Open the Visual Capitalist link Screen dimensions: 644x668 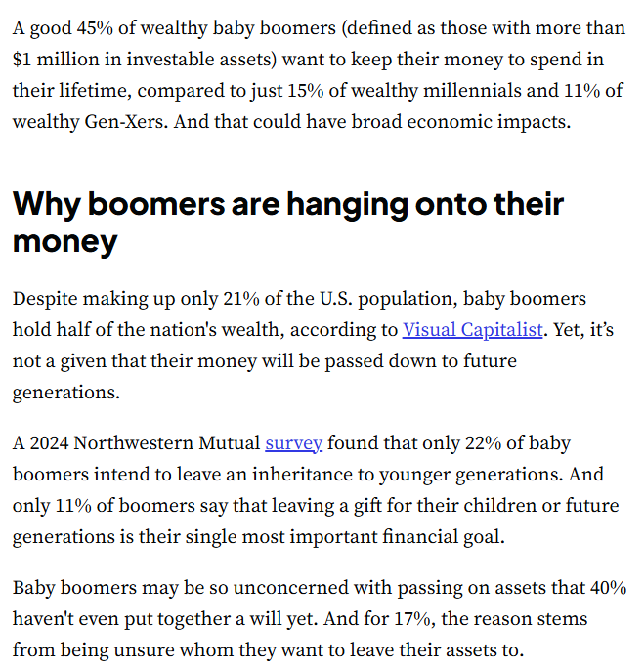pos(472,330)
